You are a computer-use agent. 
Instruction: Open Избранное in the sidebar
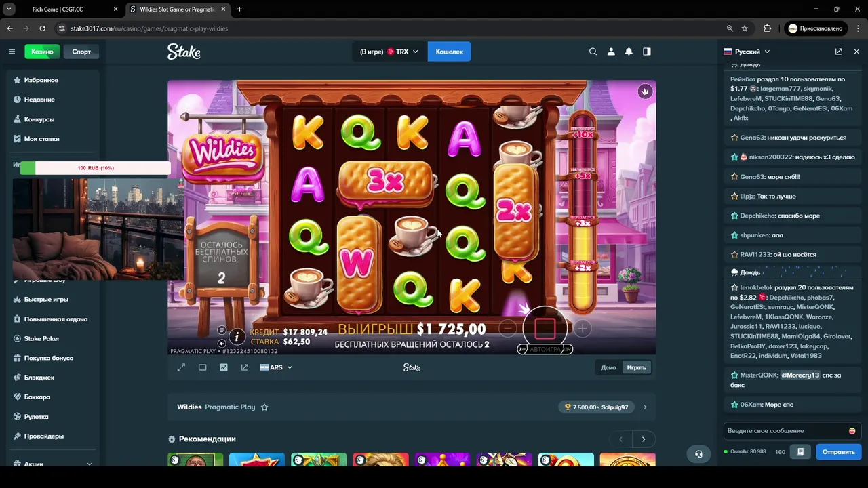[x=41, y=80]
